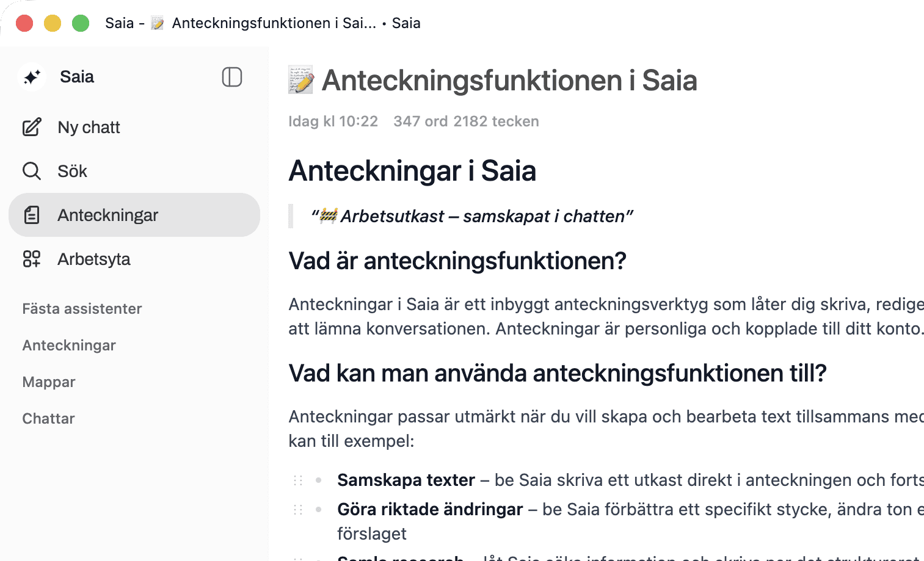Open Sök via magnifying glass icon
The image size is (924, 561).
coord(32,171)
